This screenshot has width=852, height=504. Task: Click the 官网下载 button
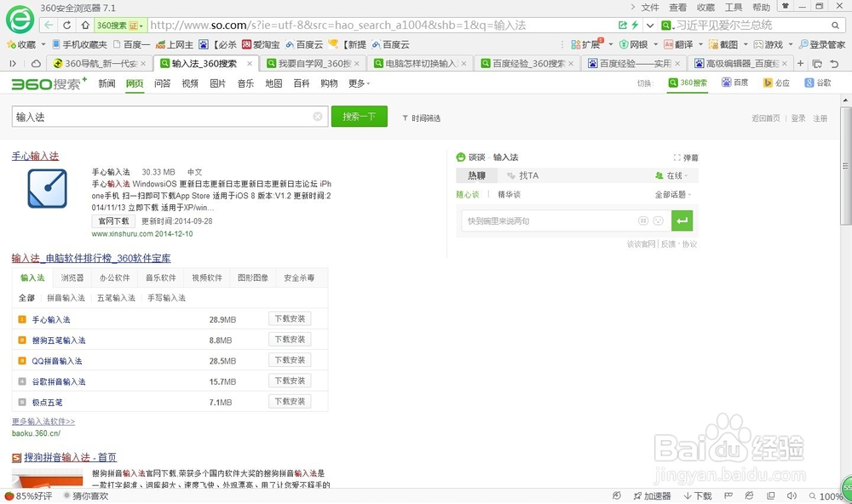point(113,221)
